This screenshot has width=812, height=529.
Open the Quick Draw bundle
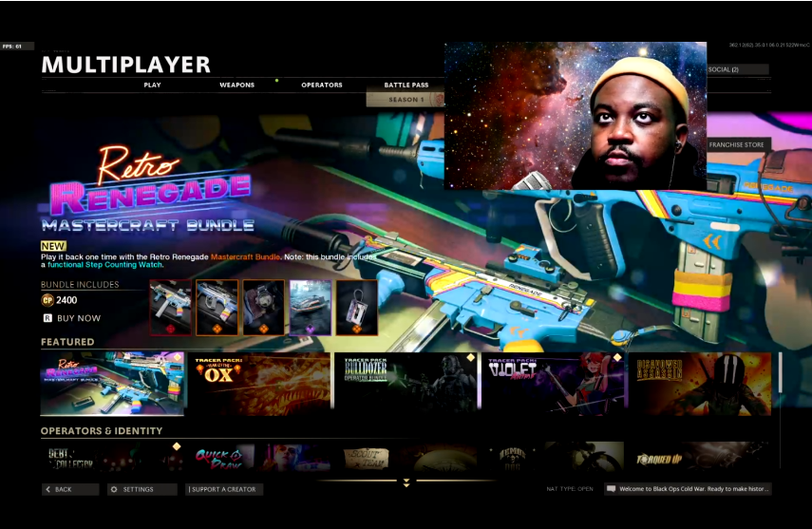(x=260, y=457)
